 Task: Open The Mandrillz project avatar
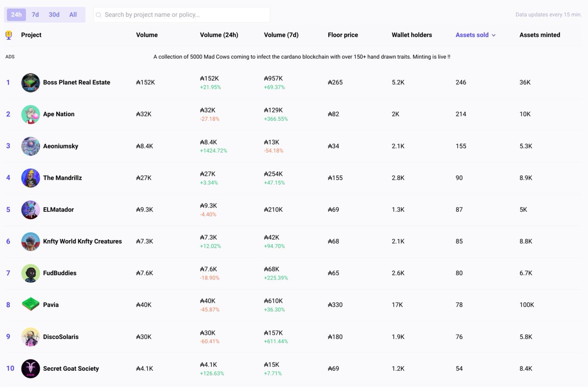30,178
